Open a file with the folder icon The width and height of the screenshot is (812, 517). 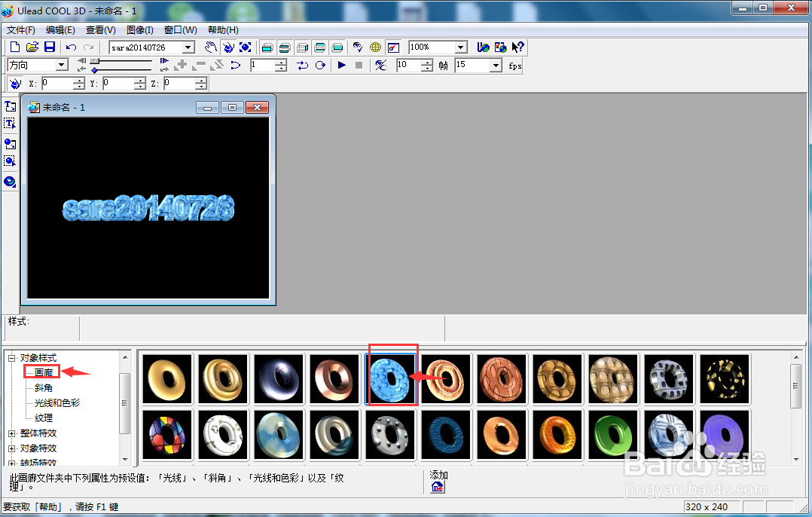tap(32, 47)
